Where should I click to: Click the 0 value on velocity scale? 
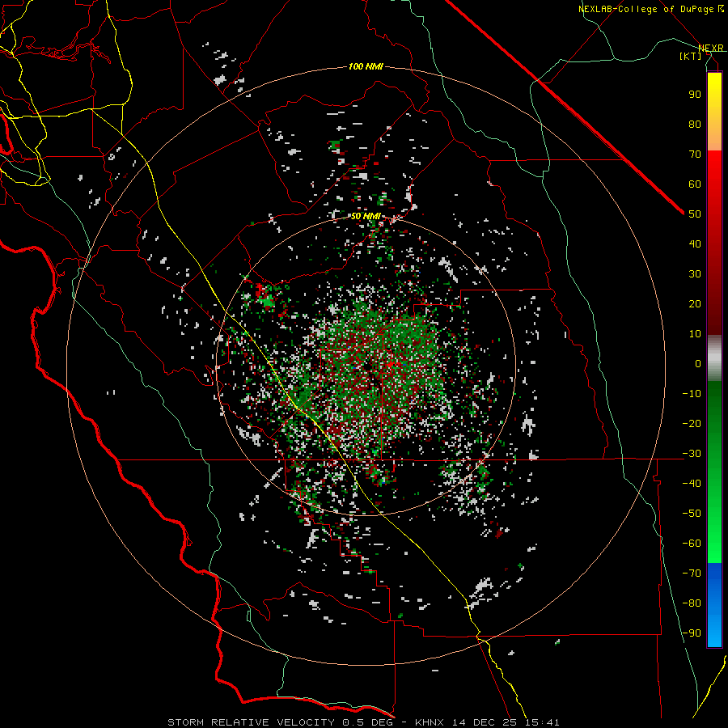pos(698,364)
